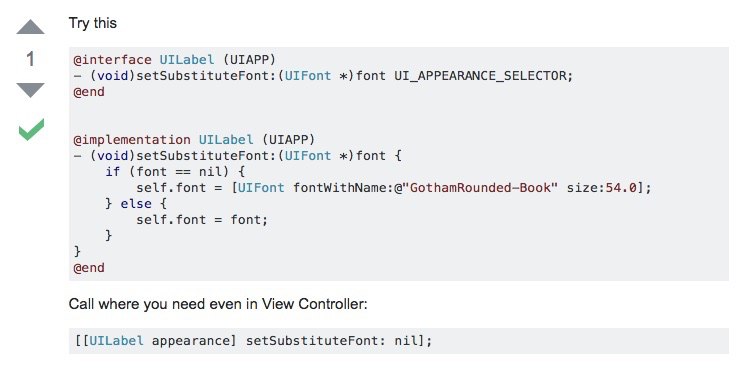Click the 'self.font = font;' line
The image size is (746, 371).
[202, 220]
